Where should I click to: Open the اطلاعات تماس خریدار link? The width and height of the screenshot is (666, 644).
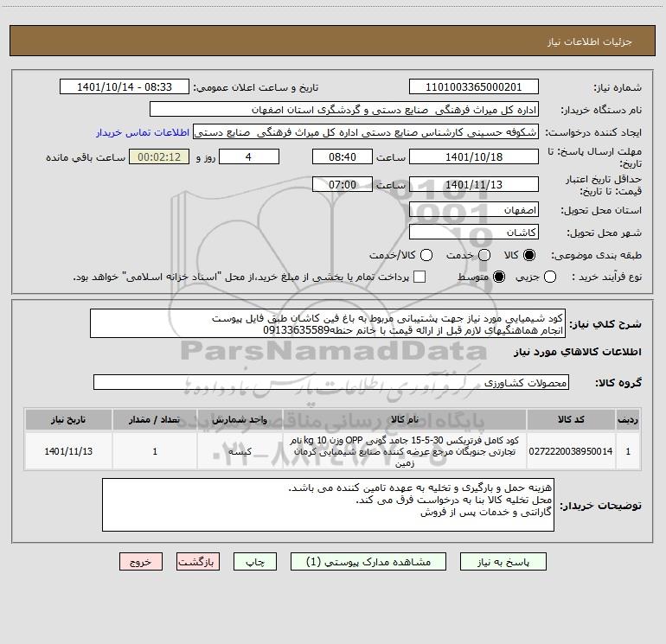point(143,132)
